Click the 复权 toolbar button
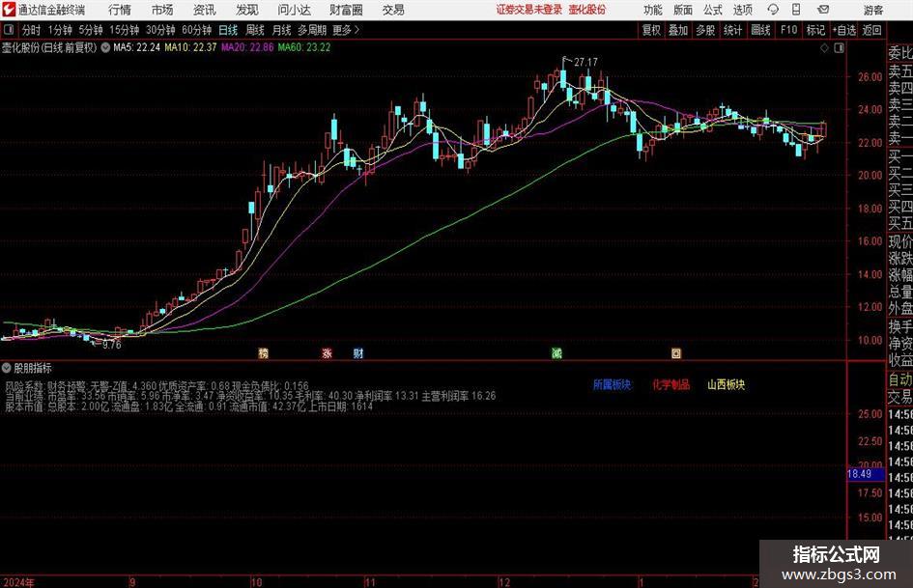The image size is (913, 588). point(651,30)
